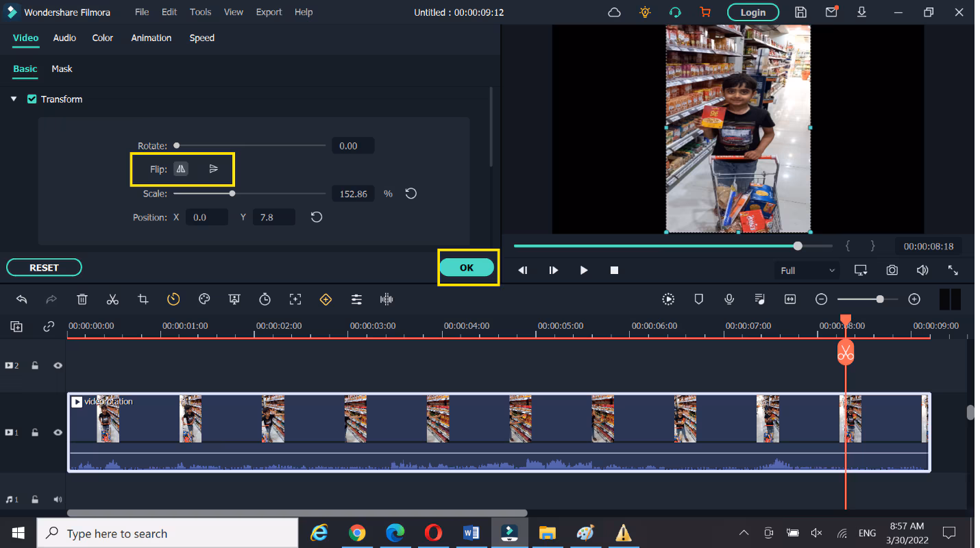Open the Edit adjustments sliders icon
Viewport: 980px width, 548px height.
pos(356,299)
